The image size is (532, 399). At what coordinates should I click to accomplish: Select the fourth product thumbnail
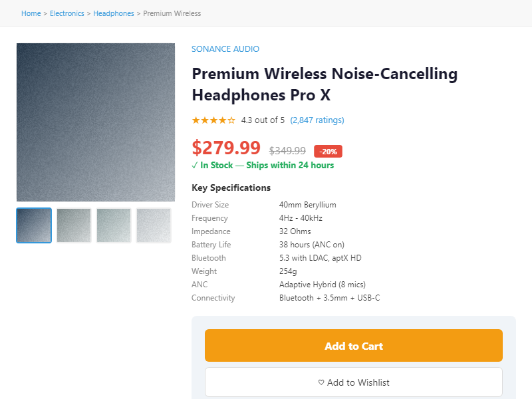[x=154, y=225]
